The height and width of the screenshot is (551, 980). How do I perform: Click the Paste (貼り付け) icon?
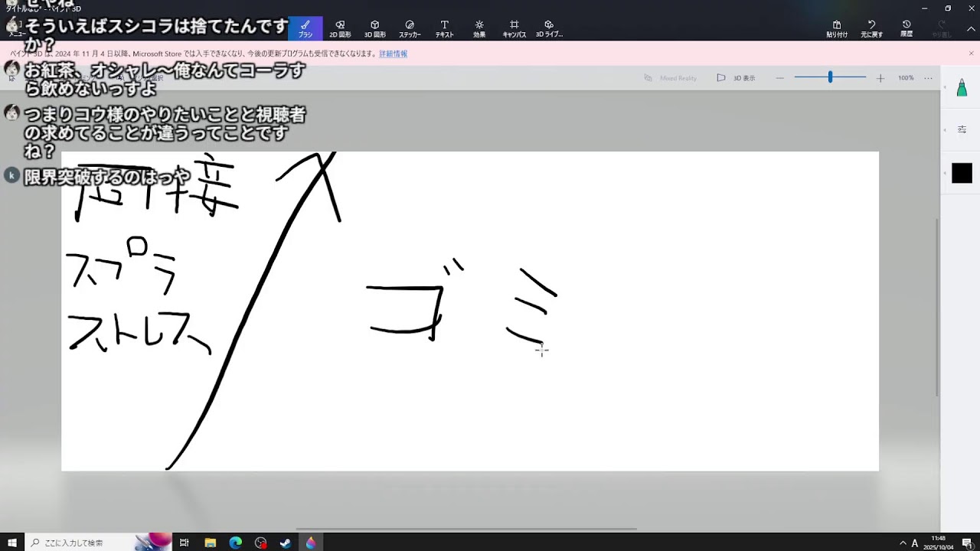tap(837, 28)
